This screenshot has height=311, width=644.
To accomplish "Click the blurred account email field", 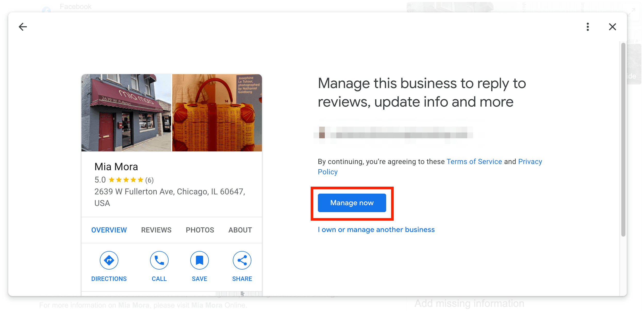I will click(x=393, y=133).
